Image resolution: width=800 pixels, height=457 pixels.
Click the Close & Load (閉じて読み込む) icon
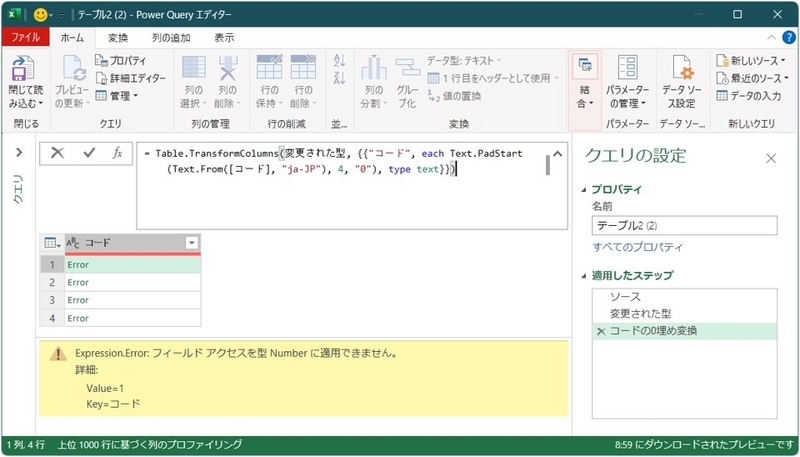pos(23,68)
